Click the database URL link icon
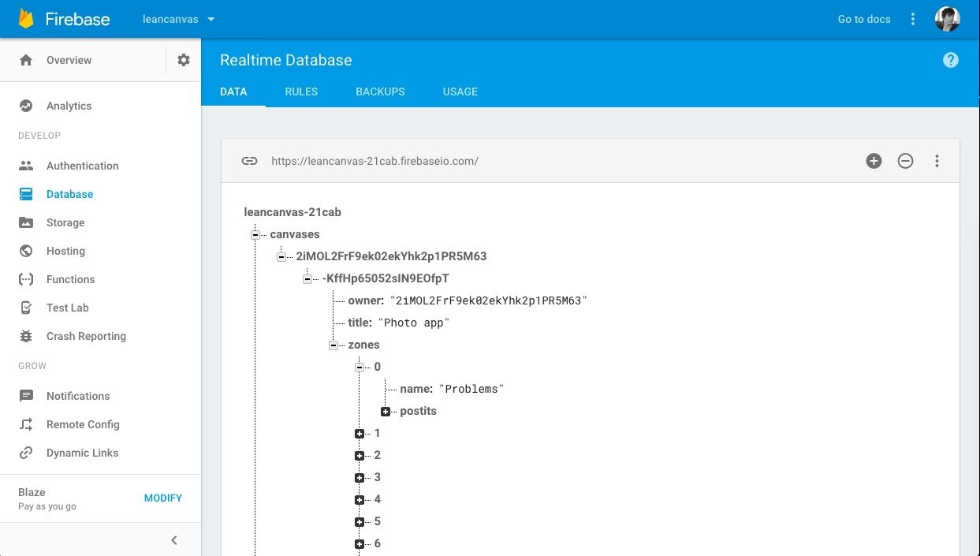 click(x=249, y=161)
